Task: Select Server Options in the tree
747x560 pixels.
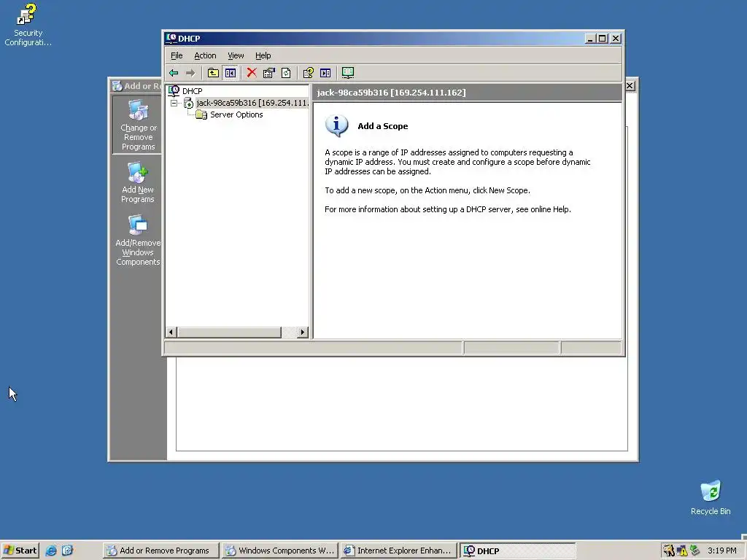Action: (236, 114)
